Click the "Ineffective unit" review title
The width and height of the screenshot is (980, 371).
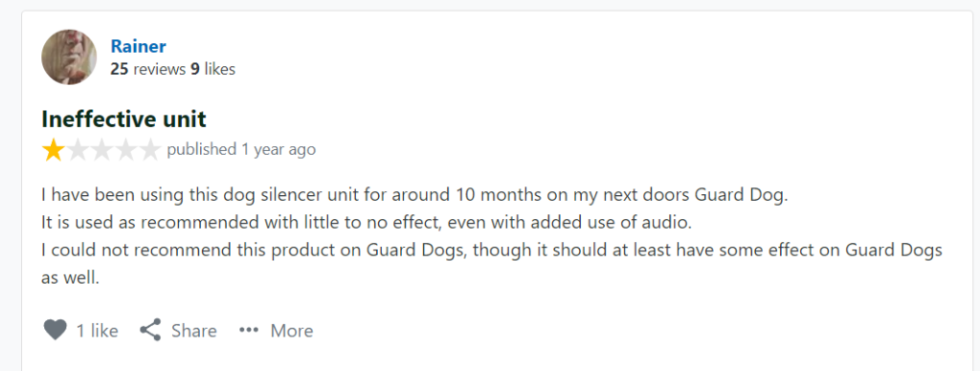click(x=123, y=119)
